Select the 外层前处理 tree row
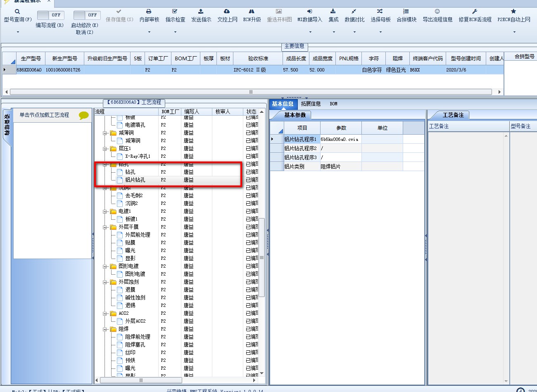Screen dimensions: 537x392 138,235
